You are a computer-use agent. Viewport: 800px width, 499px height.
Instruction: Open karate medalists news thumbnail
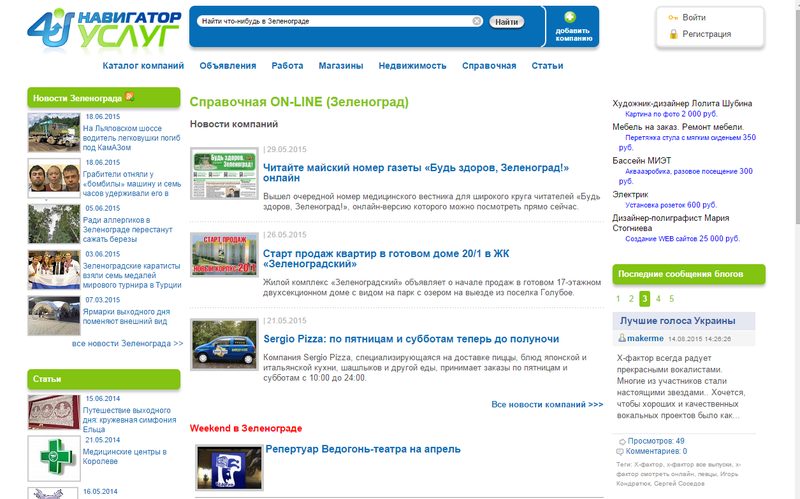point(54,270)
